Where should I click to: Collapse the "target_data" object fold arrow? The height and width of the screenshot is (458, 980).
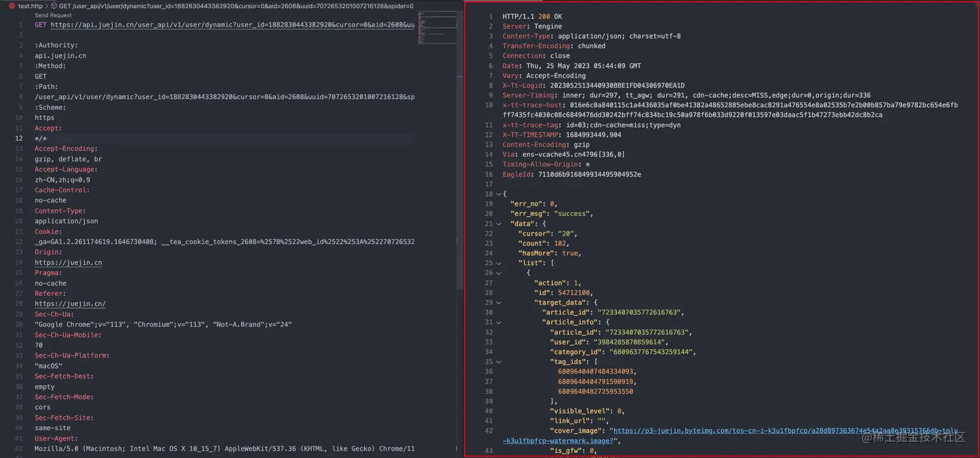(498, 302)
